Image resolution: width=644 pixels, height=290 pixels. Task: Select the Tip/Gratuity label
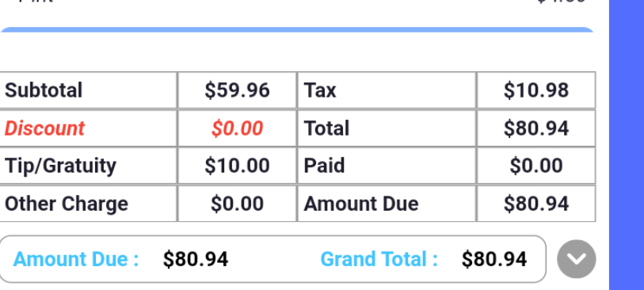pos(60,166)
